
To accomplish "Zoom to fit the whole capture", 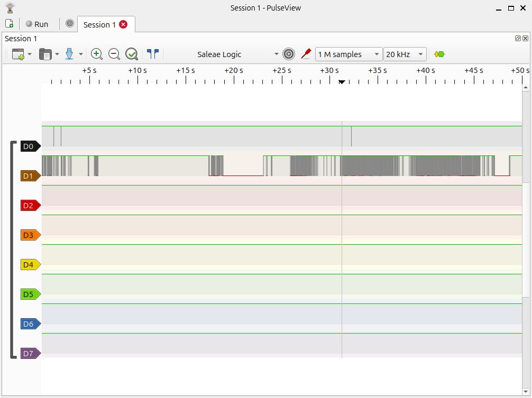I will pos(132,54).
